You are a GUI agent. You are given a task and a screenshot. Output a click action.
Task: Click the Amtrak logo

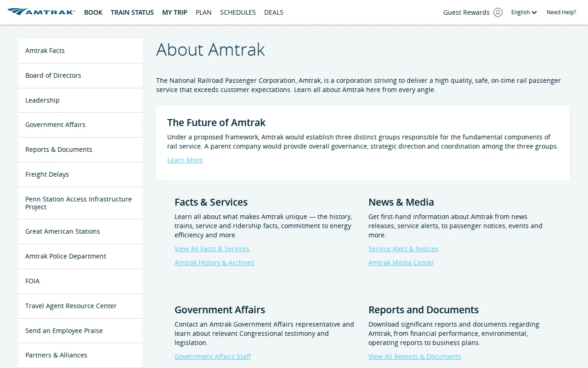[41, 12]
